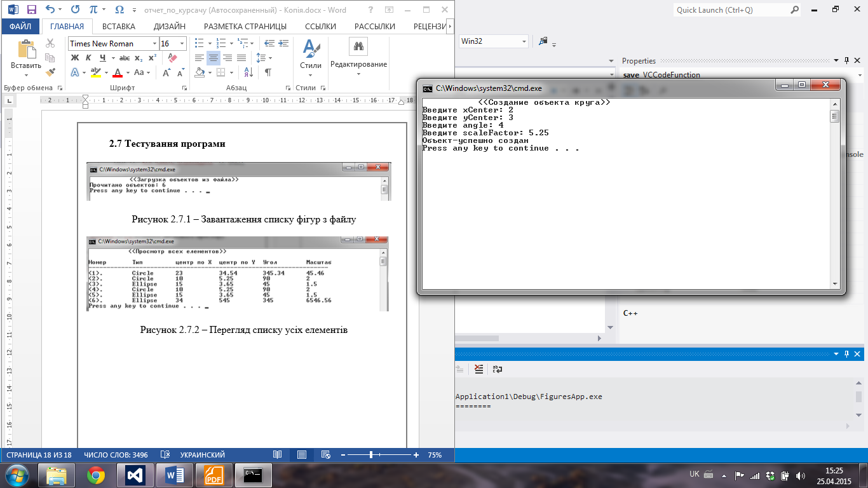Increase paragraph indent
Viewport: 868px width, 488px height.
(x=283, y=43)
